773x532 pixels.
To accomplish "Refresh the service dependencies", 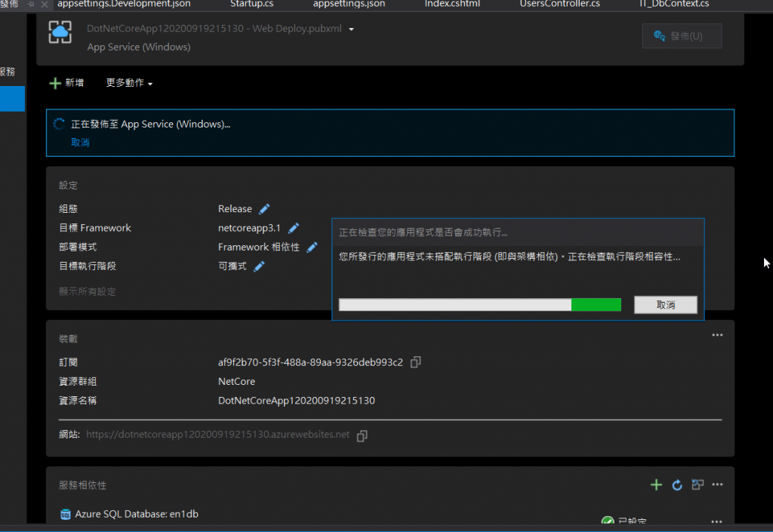I will tap(677, 485).
